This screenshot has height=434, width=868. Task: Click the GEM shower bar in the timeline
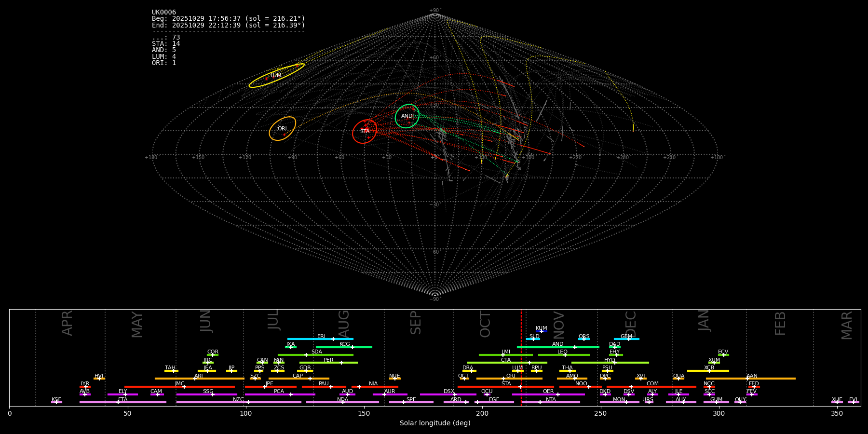626,339
